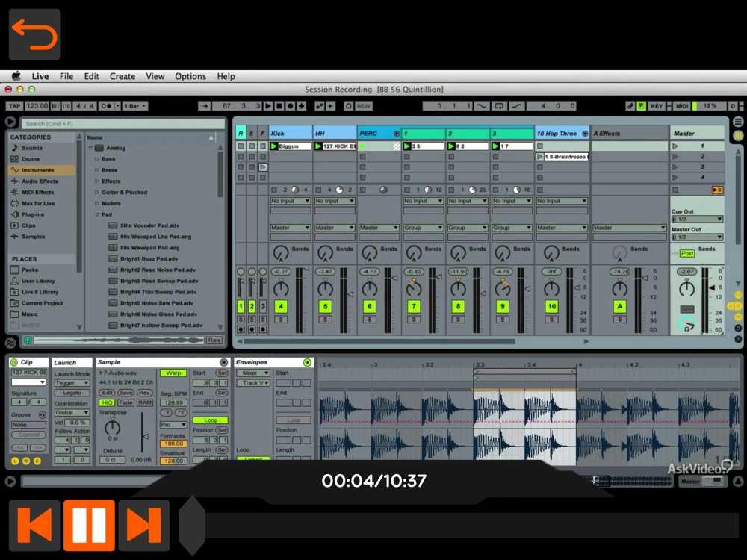This screenshot has height=560, width=747.
Task: Toggle the Warp button in Sample box
Action: click(x=173, y=373)
